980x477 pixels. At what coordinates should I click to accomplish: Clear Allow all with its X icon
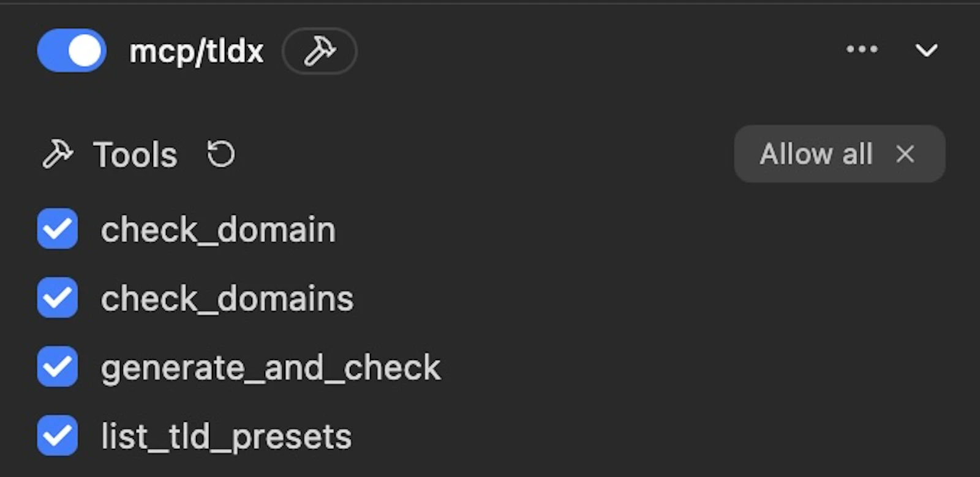click(x=905, y=154)
